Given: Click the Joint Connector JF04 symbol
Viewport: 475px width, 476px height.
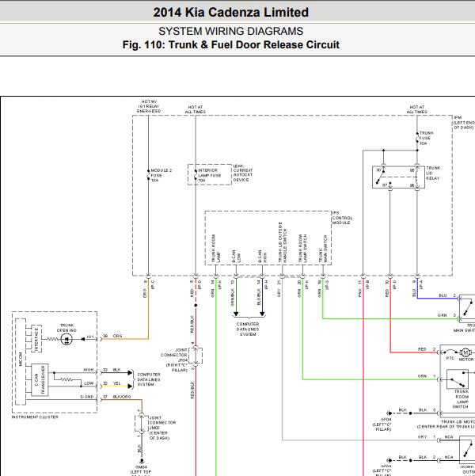Looking at the screenshot, I should coord(196,356).
